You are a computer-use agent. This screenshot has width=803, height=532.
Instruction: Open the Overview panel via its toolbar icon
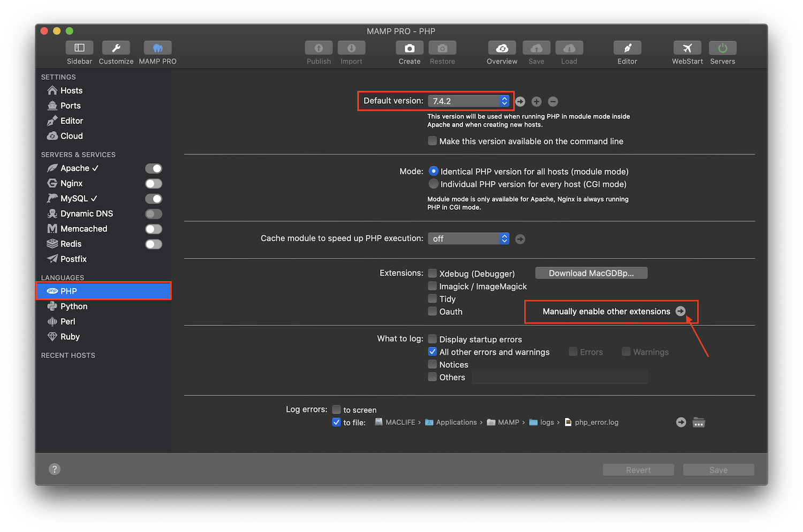click(x=502, y=47)
